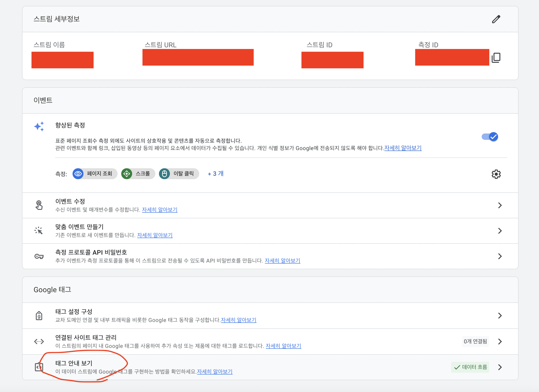Select the 이탈 클릭 chip

[x=179, y=174]
